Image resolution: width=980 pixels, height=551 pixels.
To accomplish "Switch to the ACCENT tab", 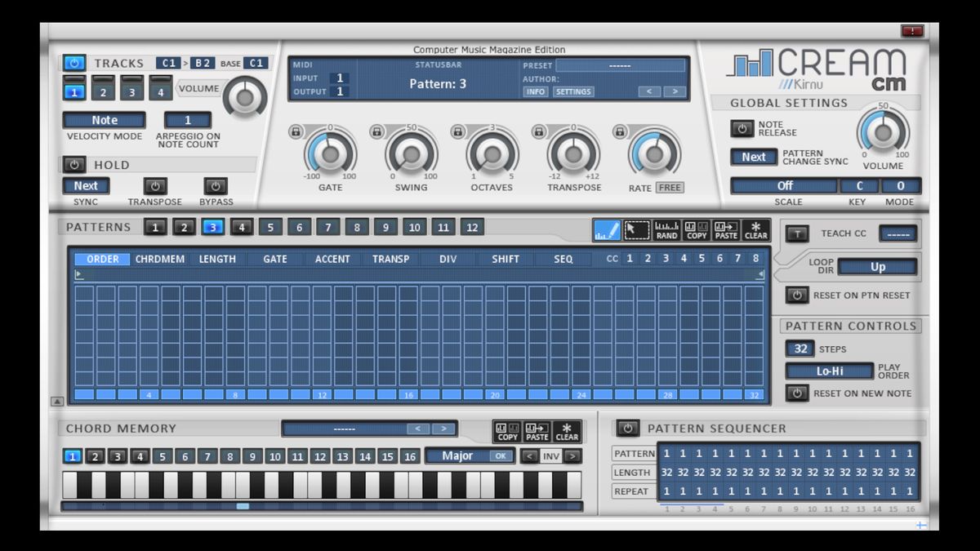I will tap(332, 259).
